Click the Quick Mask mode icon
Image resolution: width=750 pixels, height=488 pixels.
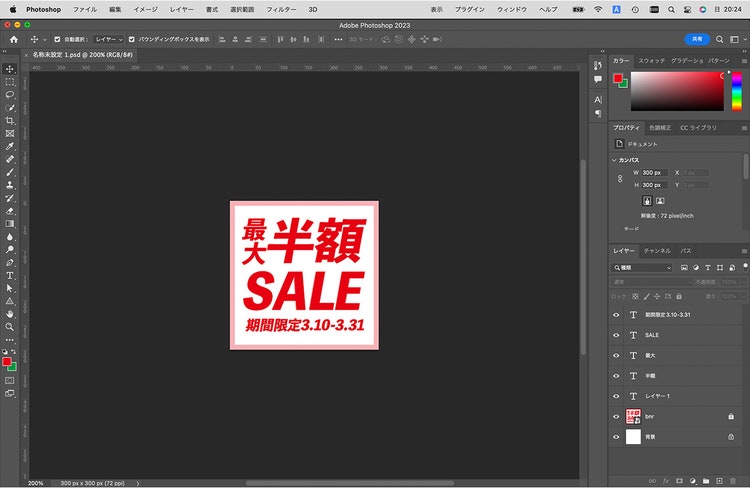point(10,381)
